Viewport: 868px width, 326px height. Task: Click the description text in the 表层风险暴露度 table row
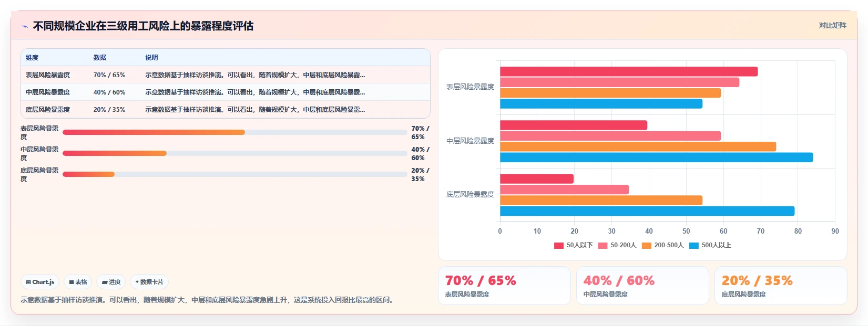click(255, 75)
